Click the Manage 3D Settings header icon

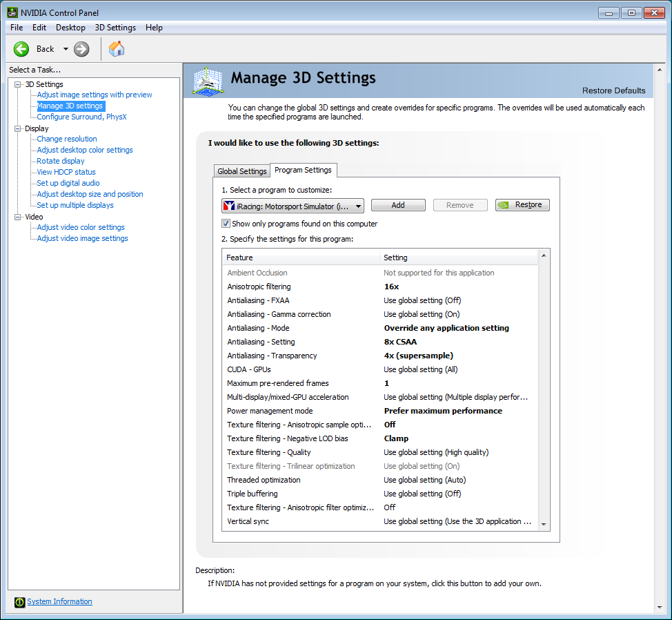[208, 81]
